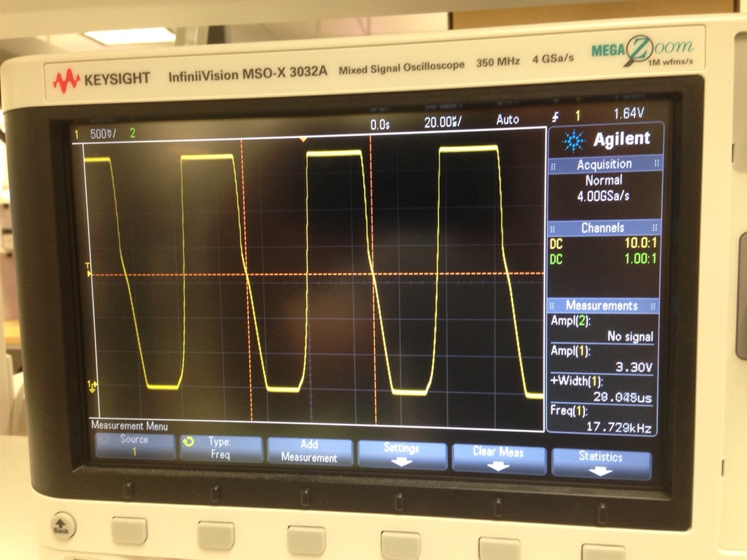747x560 pixels.
Task: Click the 20.00 us/div timebase readout
Action: (x=443, y=122)
